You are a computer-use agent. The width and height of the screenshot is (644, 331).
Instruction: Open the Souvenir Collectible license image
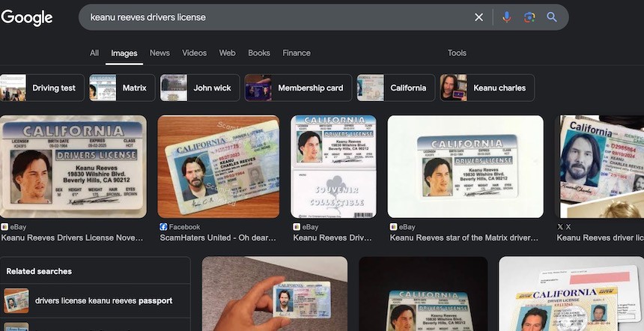click(x=333, y=166)
